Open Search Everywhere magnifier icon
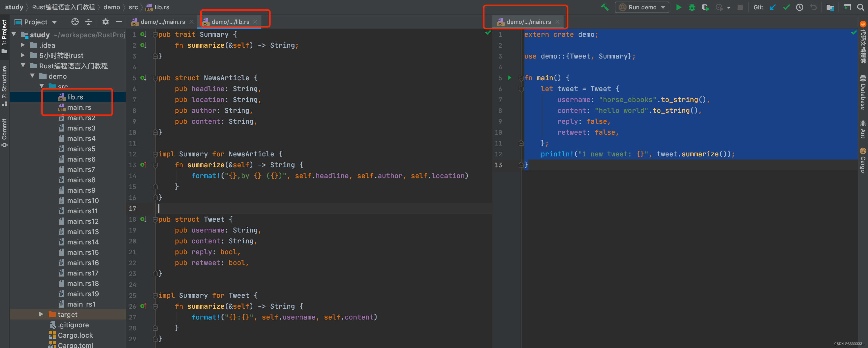This screenshot has width=868, height=348. point(860,7)
